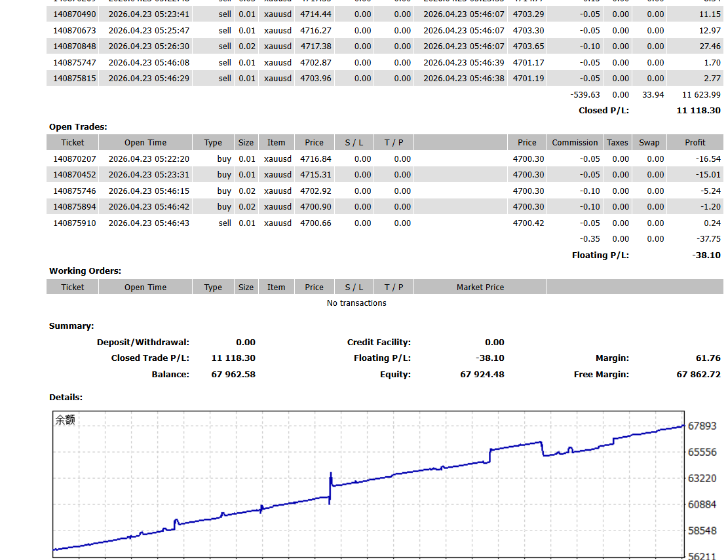The image size is (728, 560).
Task: Click Open Trades Profit column header
Action: [695, 143]
